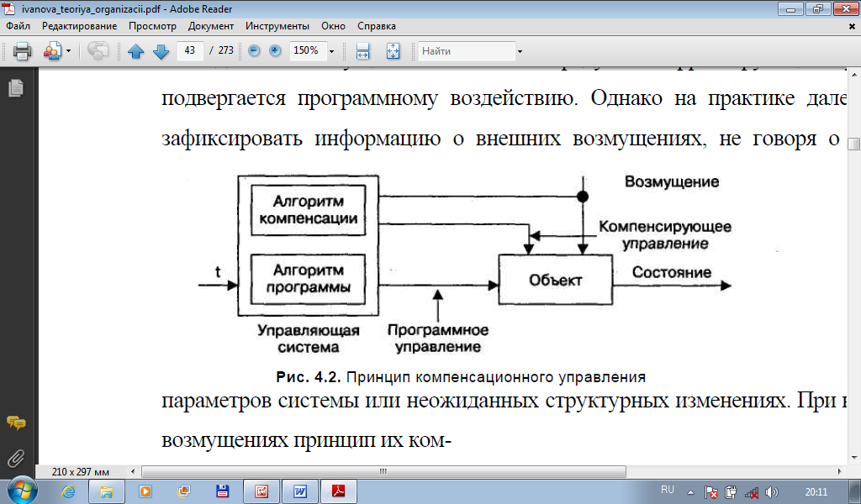The image size is (861, 504).
Task: Open the Файл menu
Action: click(x=18, y=26)
